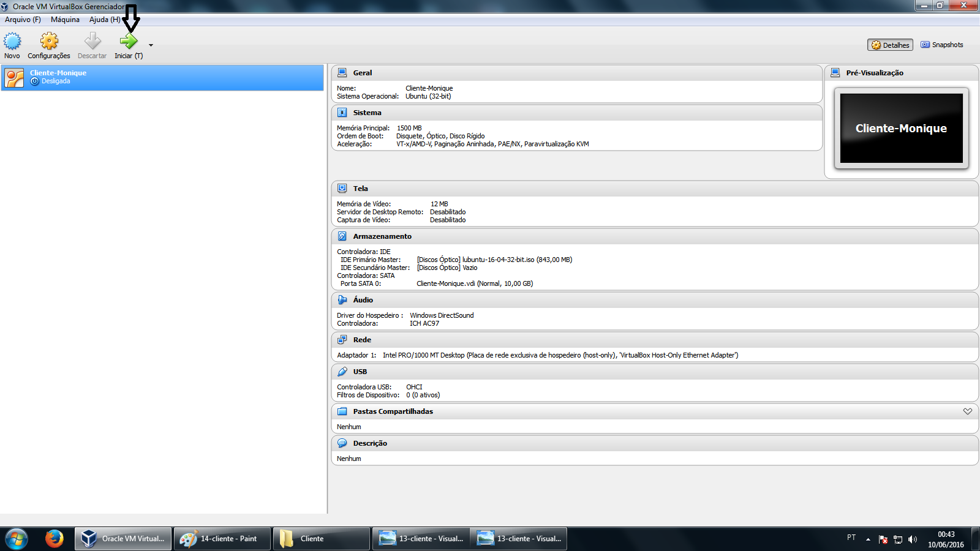Image resolution: width=980 pixels, height=551 pixels.
Task: Open the Descrição heading
Action: 370,443
